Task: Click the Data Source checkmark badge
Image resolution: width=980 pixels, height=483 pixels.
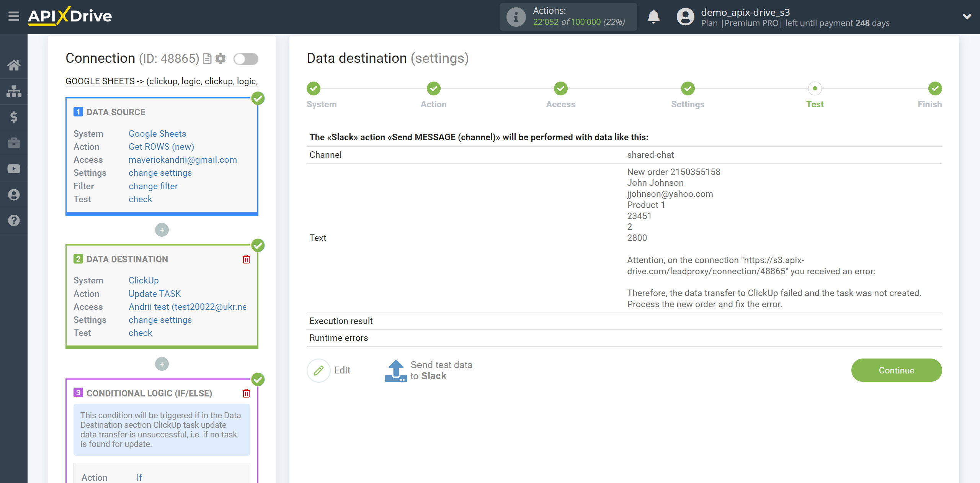Action: tap(258, 98)
